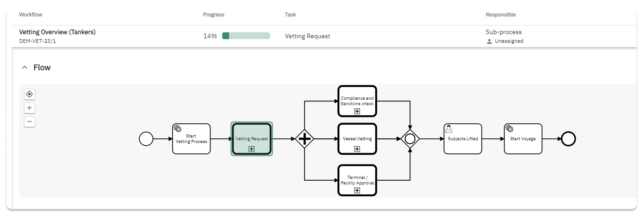Image resolution: width=644 pixels, height=219 pixels.
Task: Click the Progress column header
Action: coord(214,15)
